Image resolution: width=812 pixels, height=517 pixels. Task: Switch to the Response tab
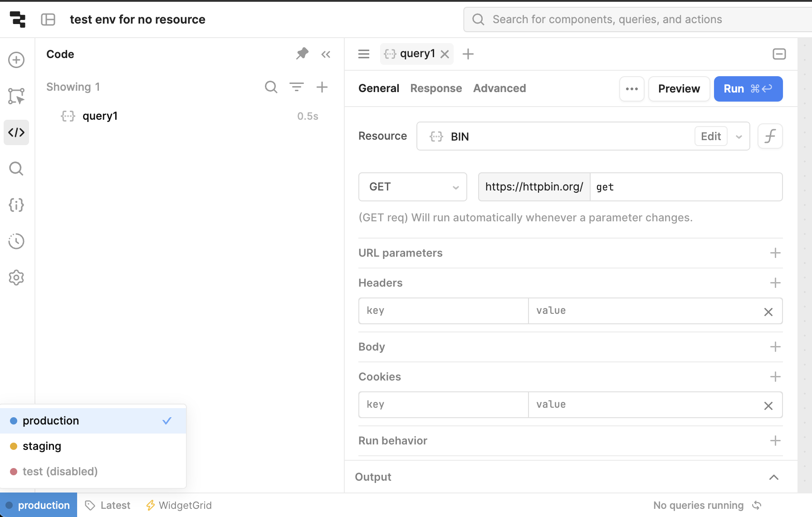(x=436, y=88)
